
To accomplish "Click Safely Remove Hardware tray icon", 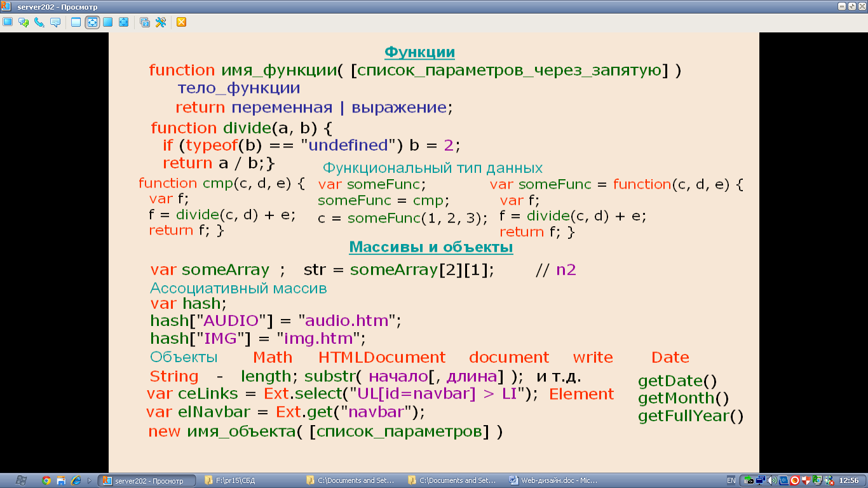I will tap(749, 480).
